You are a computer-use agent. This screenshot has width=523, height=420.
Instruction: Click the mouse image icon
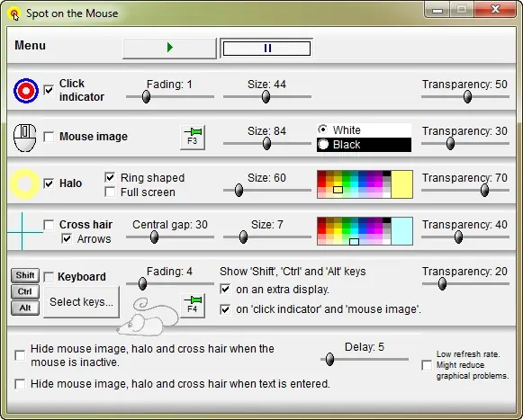[24, 138]
